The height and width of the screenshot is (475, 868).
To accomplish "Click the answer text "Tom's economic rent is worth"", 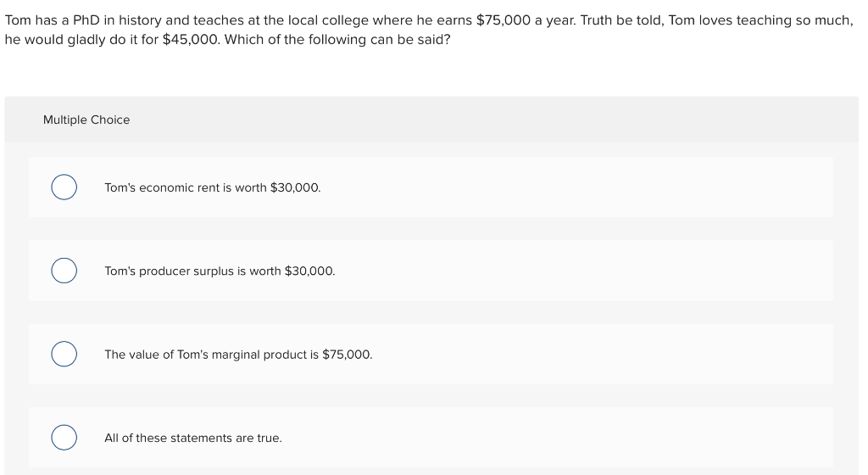I will (185, 187).
